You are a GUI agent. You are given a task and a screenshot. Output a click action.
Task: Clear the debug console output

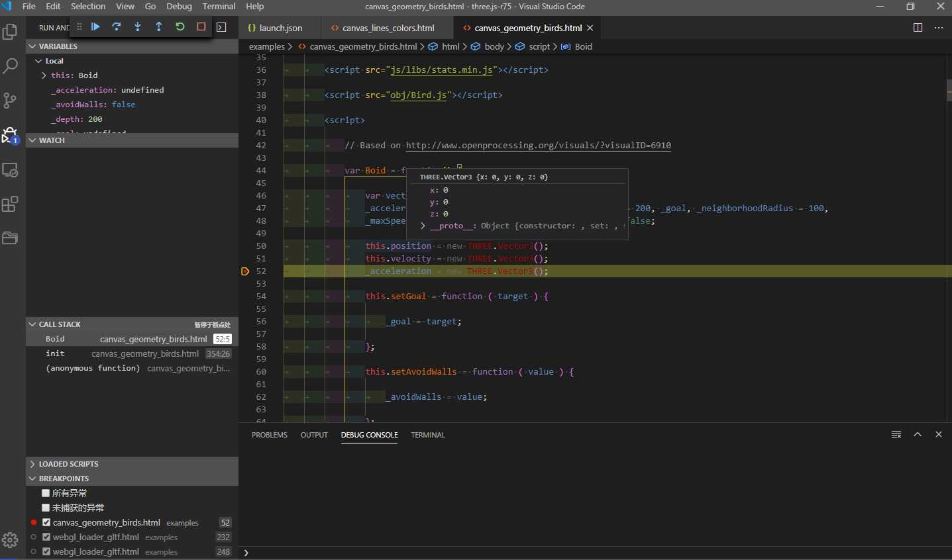click(x=896, y=434)
